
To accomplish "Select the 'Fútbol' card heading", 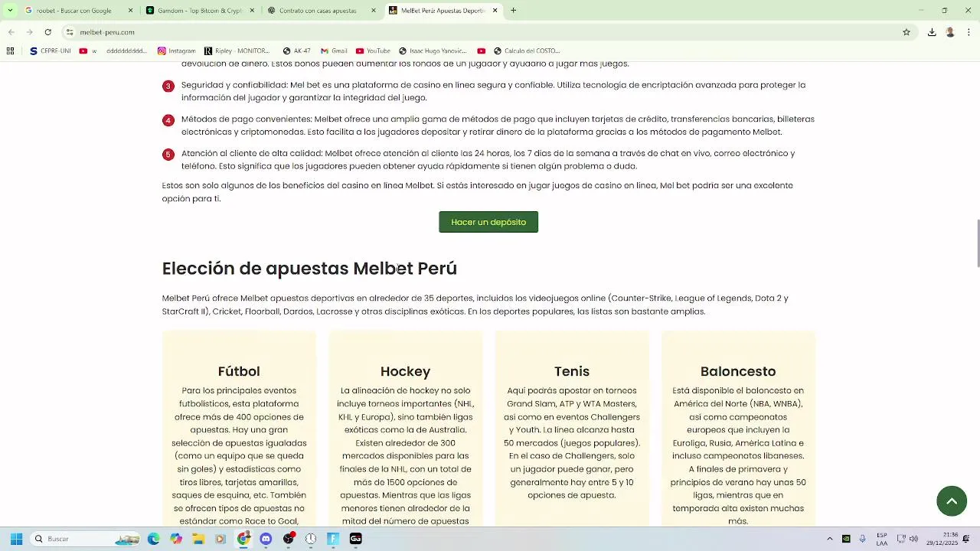I will pyautogui.click(x=239, y=371).
